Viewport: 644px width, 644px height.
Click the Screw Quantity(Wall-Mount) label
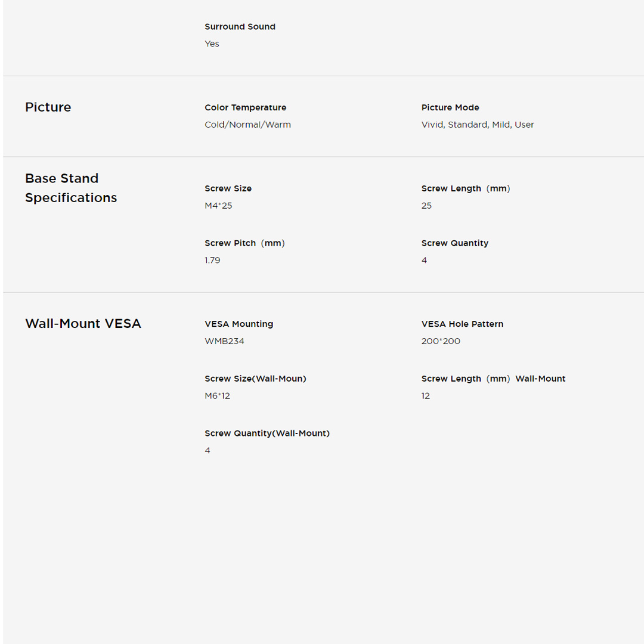[267, 434]
